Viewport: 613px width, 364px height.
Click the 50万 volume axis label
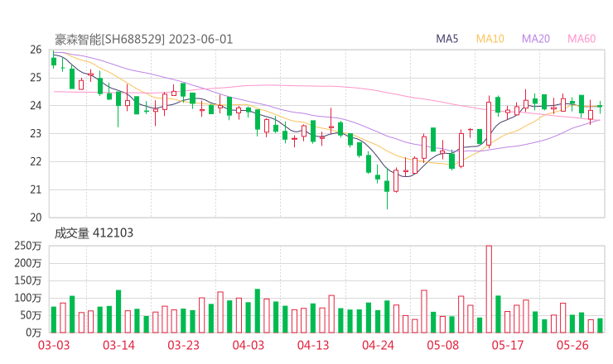click(31, 315)
